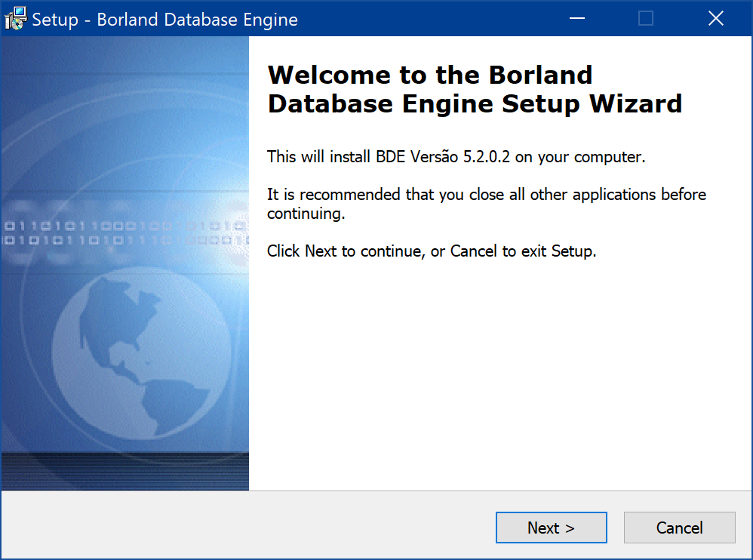Click the word 'continuing.' in the recommendation text

[x=306, y=214]
